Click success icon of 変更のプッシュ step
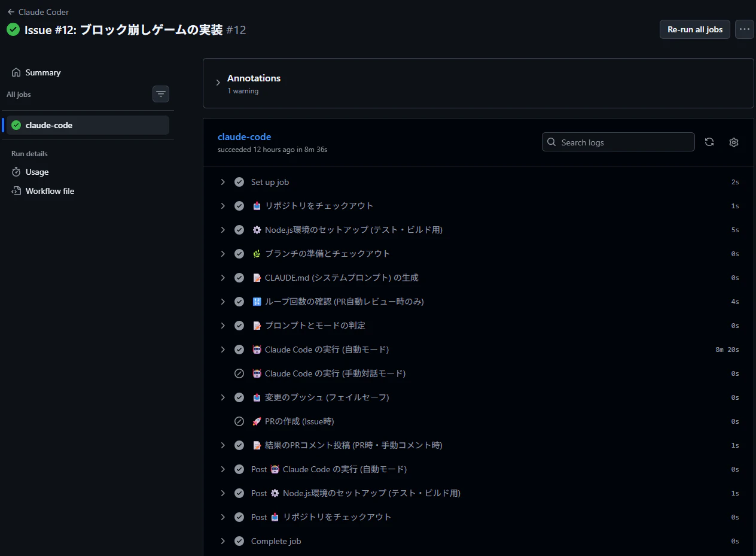This screenshot has width=756, height=556. tap(239, 397)
